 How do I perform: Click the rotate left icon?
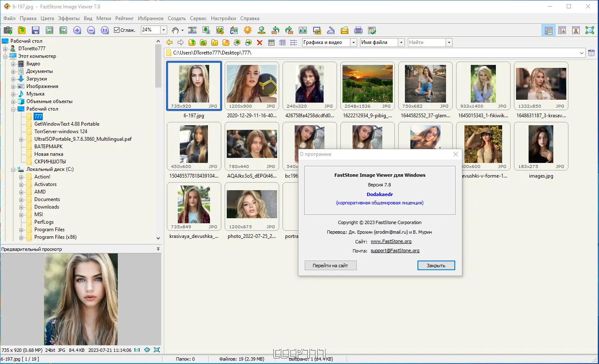pos(275,30)
